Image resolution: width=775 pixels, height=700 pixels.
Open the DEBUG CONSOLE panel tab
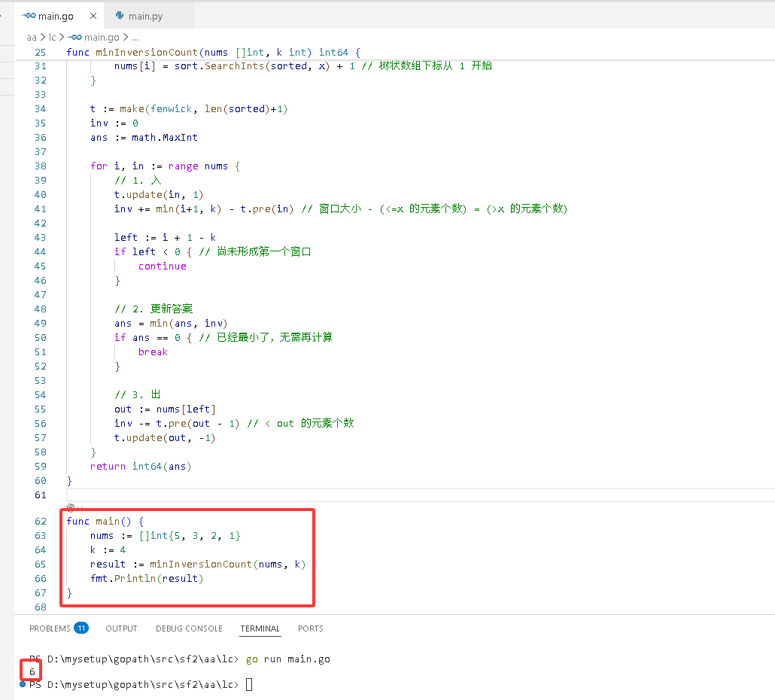189,628
